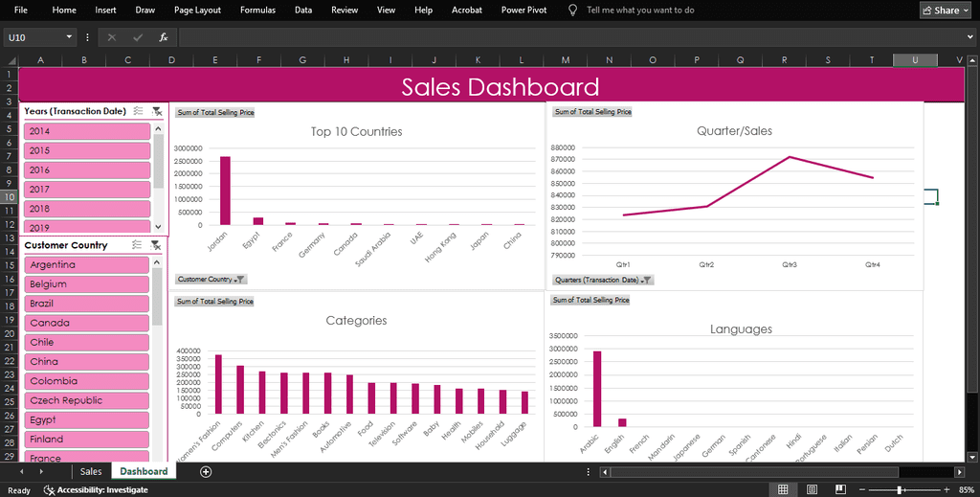The image size is (980, 497).
Task: Click the zoom slider in the status bar
Action: click(899, 489)
